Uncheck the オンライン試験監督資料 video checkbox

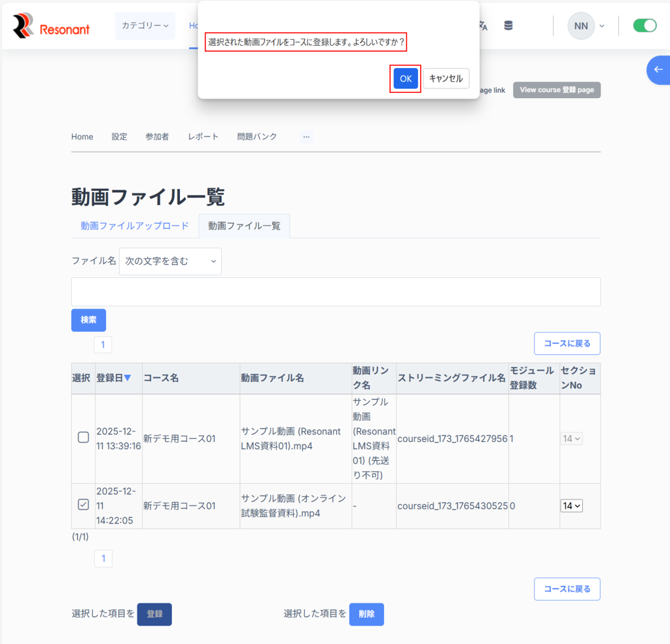pyautogui.click(x=83, y=504)
